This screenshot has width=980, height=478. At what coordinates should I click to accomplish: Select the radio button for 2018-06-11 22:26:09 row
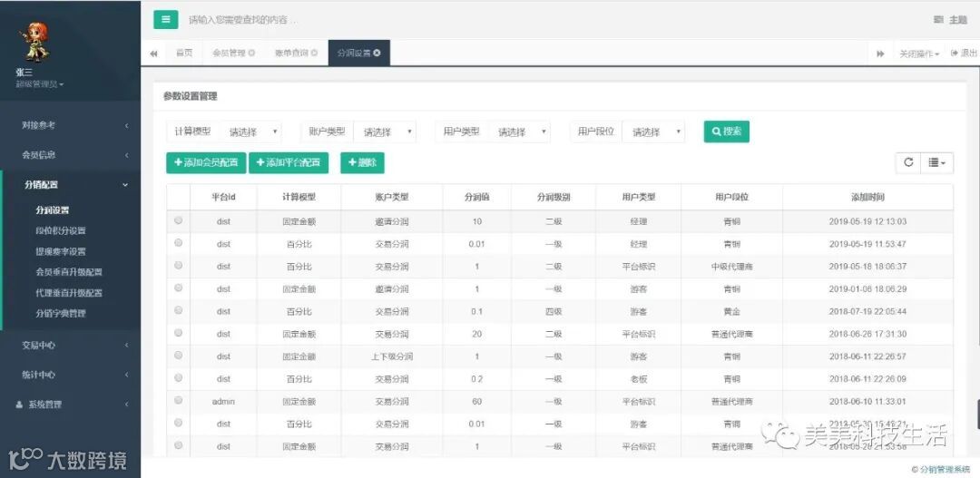point(179,377)
